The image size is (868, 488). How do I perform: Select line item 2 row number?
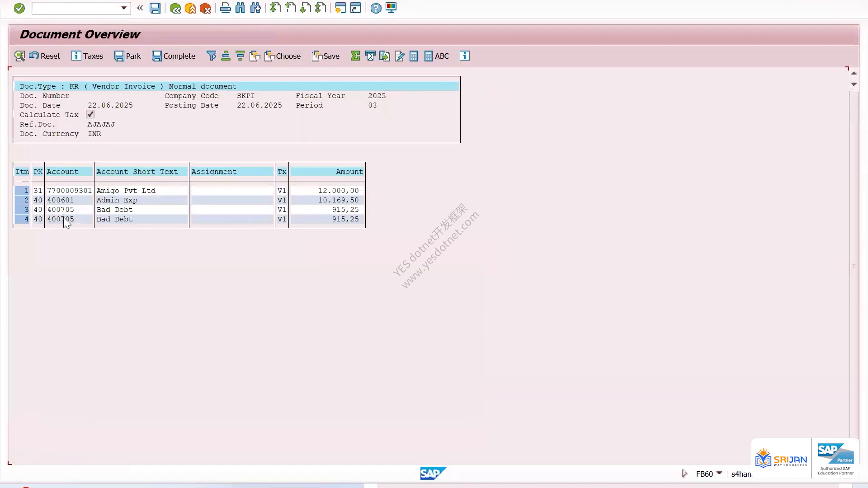(22, 200)
